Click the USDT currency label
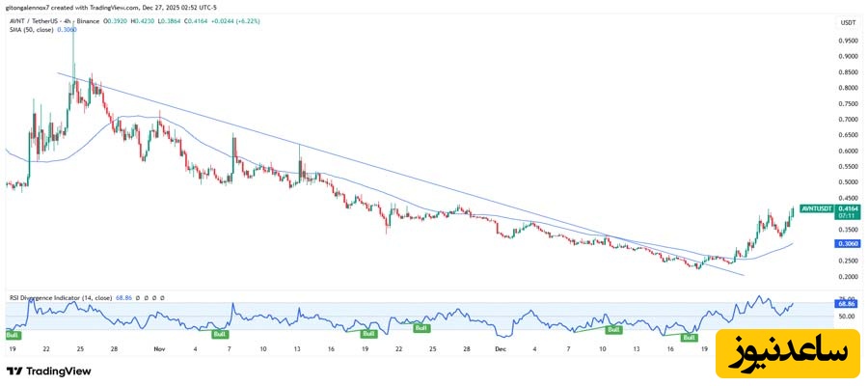868x386 pixels. (x=849, y=22)
